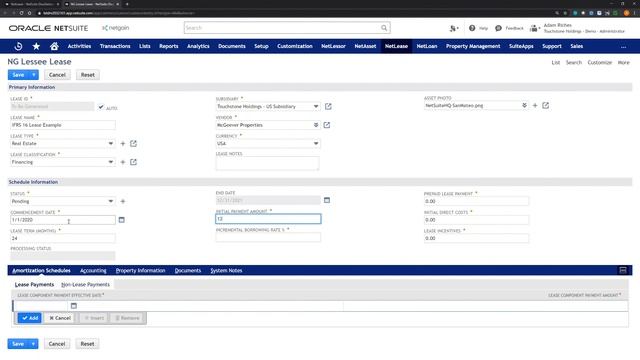
Task: Collapse subtabs with the panel layout icon
Action: 623,270
